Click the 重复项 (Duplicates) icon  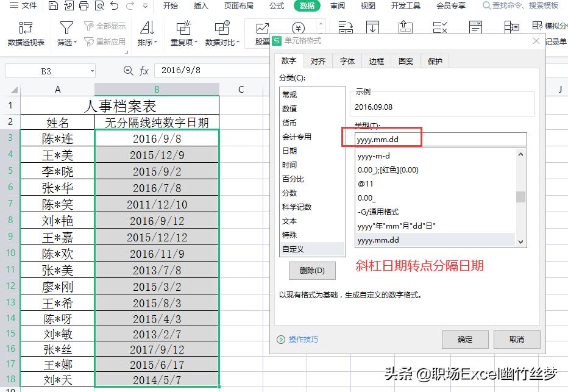pyautogui.click(x=183, y=29)
